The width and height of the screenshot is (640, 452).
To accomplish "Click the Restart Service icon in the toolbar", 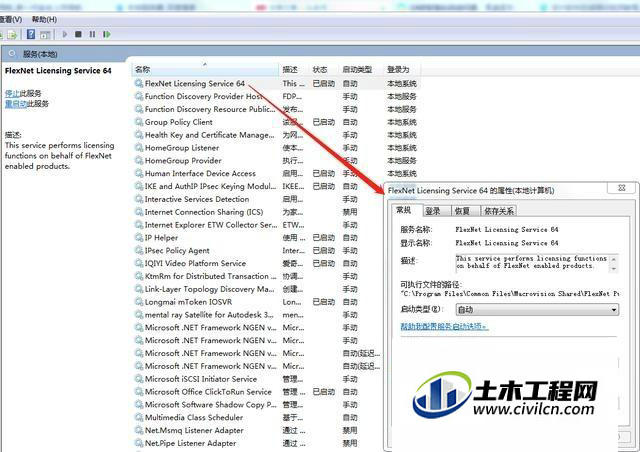I will click(107, 34).
